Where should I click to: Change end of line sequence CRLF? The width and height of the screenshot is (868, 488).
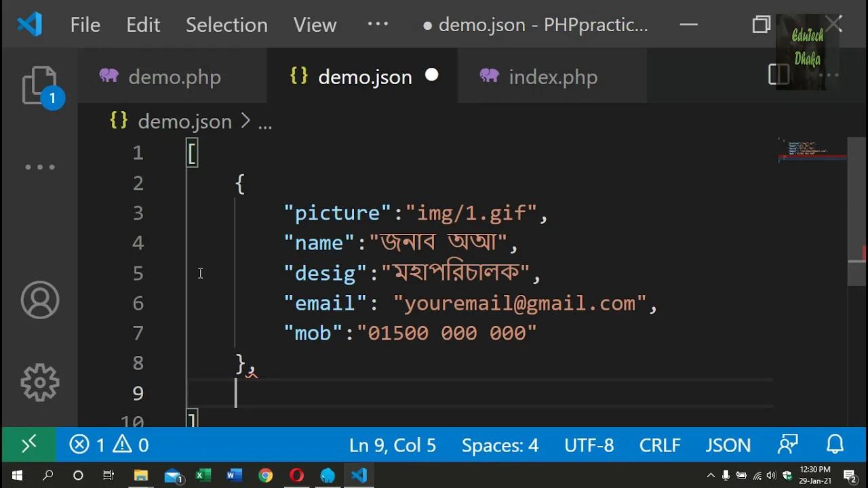(660, 445)
